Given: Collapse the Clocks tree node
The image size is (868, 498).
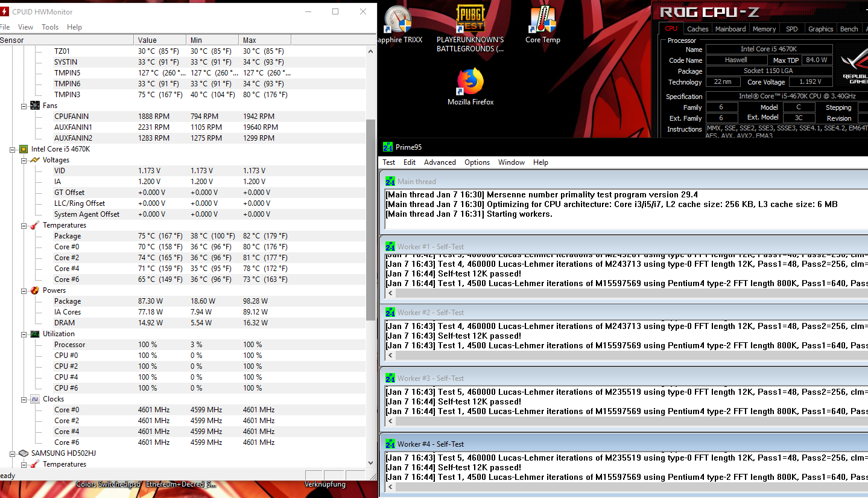Looking at the screenshot, I should [24, 399].
